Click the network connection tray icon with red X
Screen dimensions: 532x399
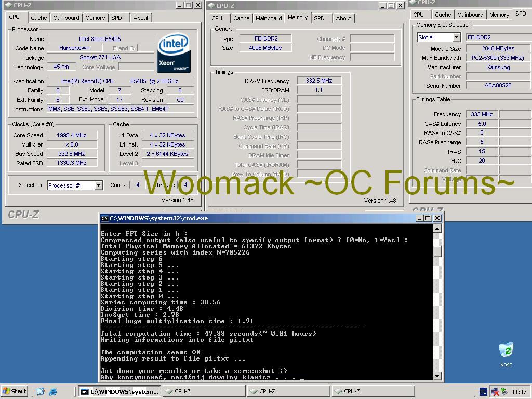coord(495,392)
